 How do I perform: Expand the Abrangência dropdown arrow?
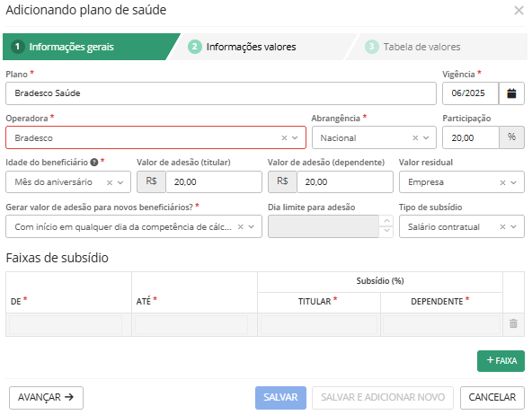426,137
